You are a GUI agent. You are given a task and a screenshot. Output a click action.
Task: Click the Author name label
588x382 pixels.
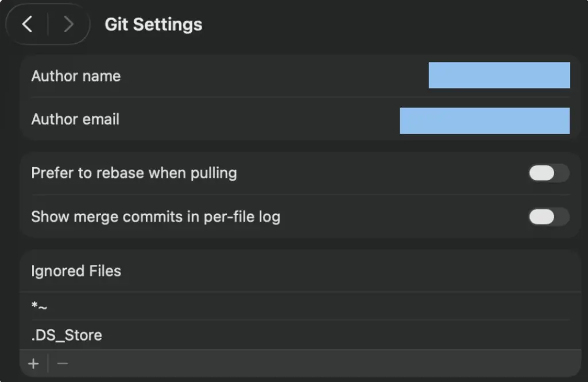point(76,76)
